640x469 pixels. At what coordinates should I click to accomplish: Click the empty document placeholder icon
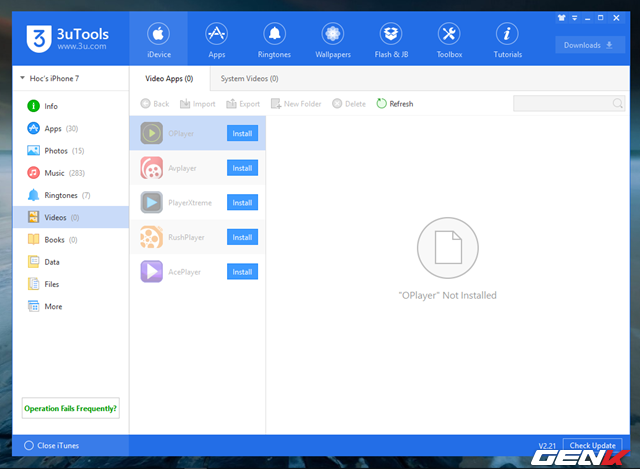point(448,248)
